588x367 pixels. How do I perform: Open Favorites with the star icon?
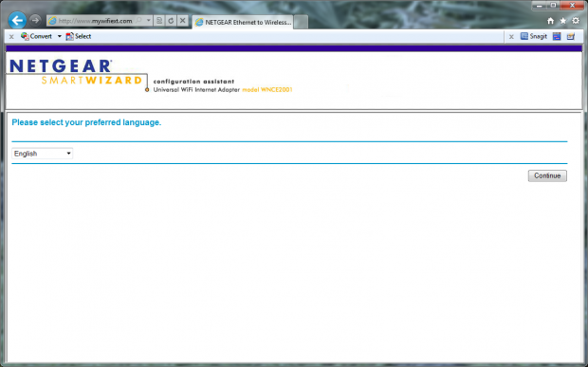(563, 21)
